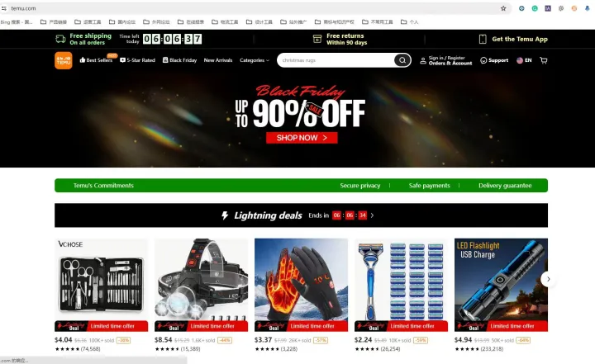595x364 pixels.
Task: Click the Free returns box icon
Action: pyautogui.click(x=317, y=39)
